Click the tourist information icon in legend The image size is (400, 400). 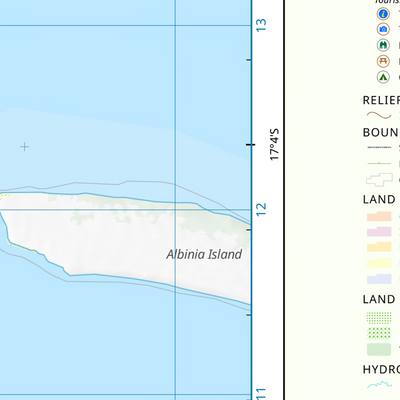tap(383, 14)
